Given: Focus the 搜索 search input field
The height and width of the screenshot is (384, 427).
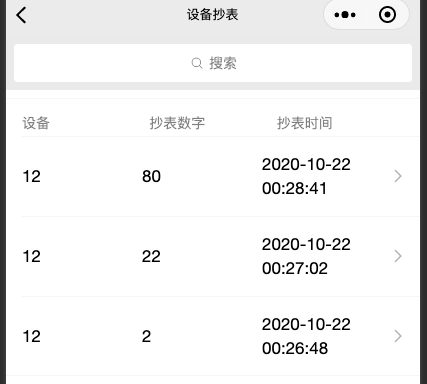Looking at the screenshot, I should point(213,63).
